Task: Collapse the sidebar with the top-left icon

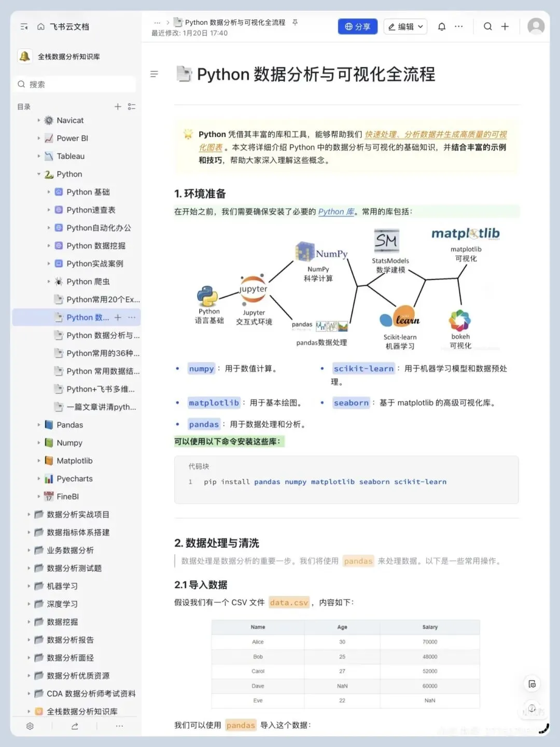Action: point(24,26)
